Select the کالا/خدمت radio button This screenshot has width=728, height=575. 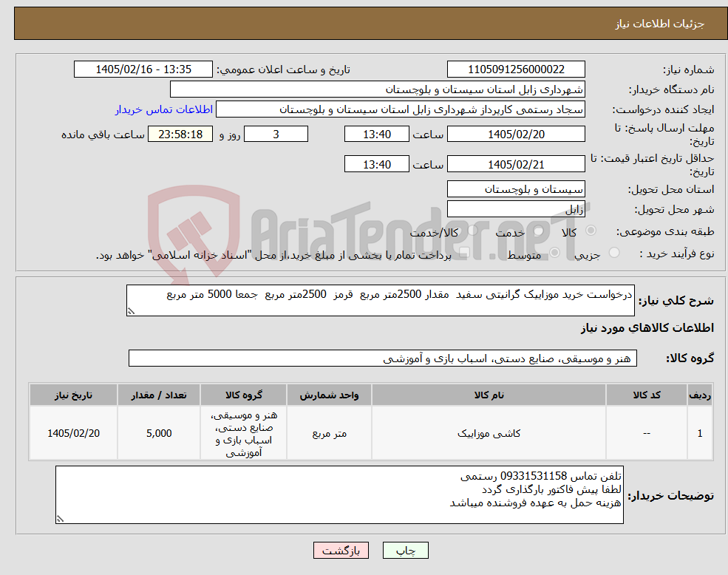pyautogui.click(x=472, y=230)
